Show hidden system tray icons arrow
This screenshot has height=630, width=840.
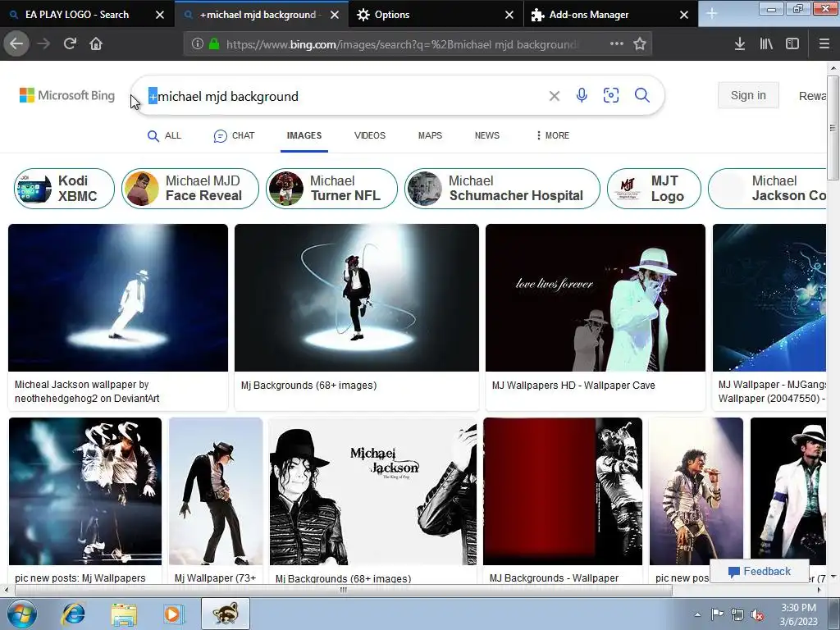(697, 614)
